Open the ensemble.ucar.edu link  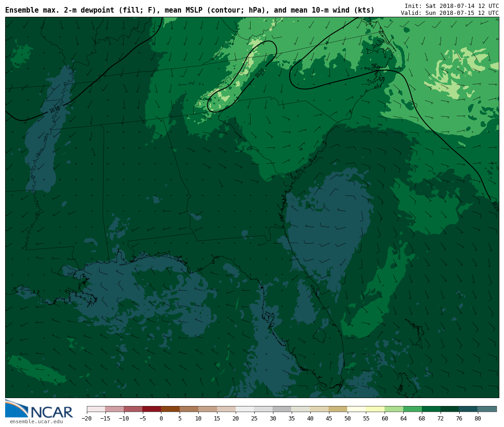36,422
